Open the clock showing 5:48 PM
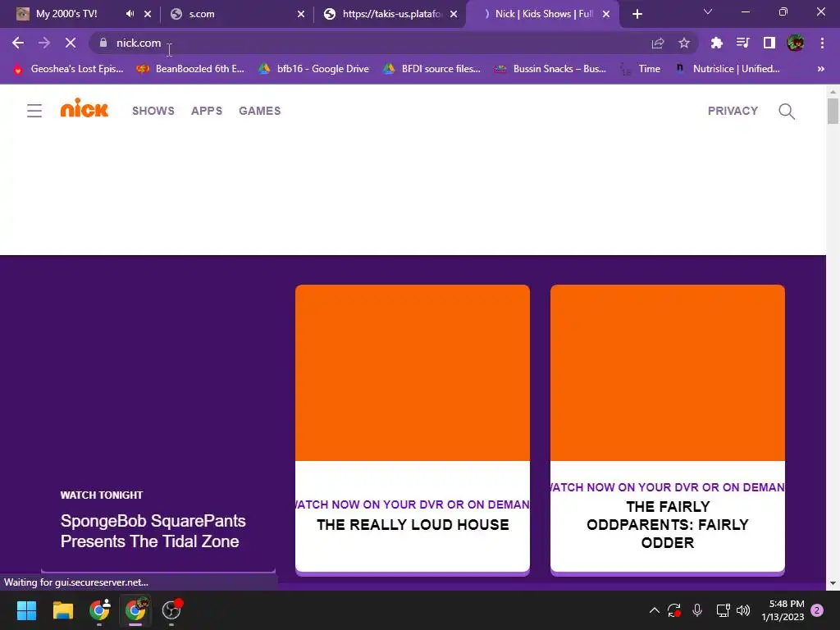 [783, 610]
